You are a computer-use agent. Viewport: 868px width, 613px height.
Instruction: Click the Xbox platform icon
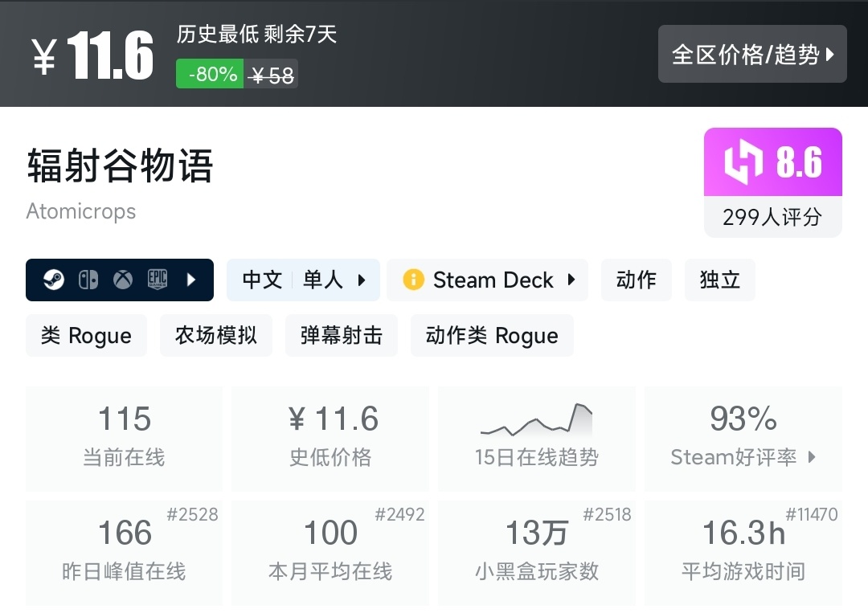pyautogui.click(x=123, y=280)
